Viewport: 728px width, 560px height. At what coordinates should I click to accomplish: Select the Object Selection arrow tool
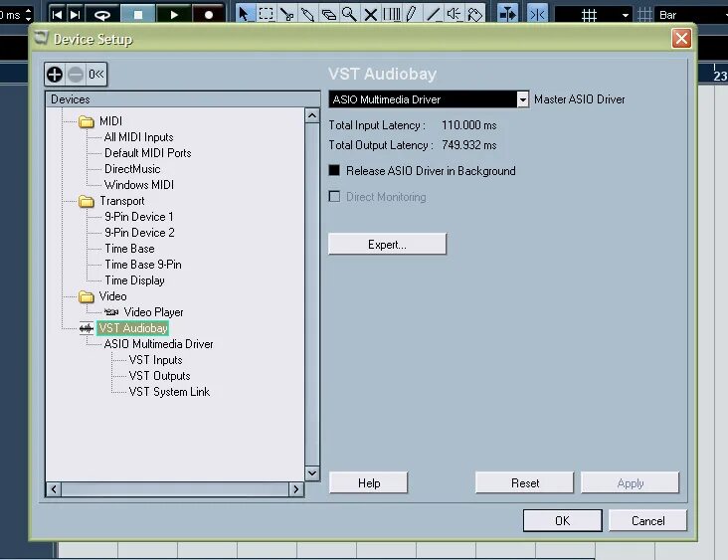click(244, 14)
